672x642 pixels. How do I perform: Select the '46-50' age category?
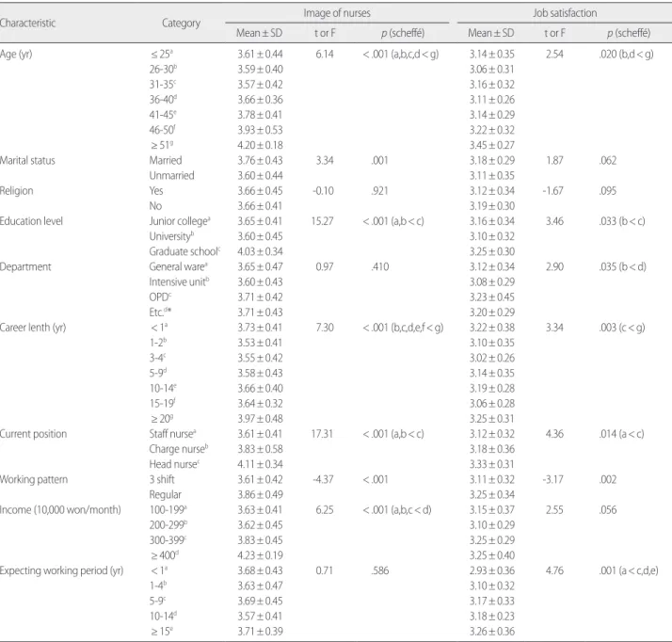click(x=163, y=130)
